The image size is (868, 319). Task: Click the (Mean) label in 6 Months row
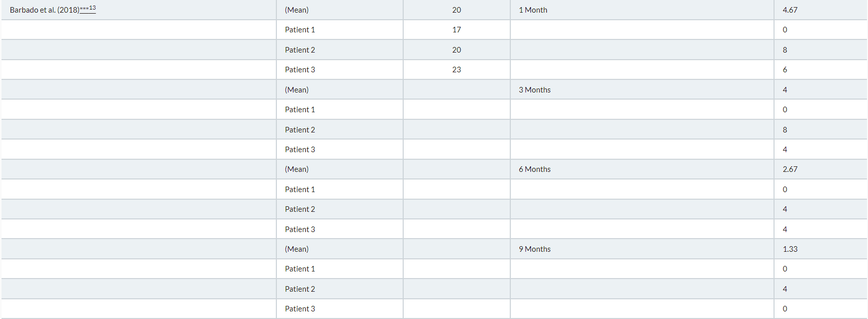(297, 169)
